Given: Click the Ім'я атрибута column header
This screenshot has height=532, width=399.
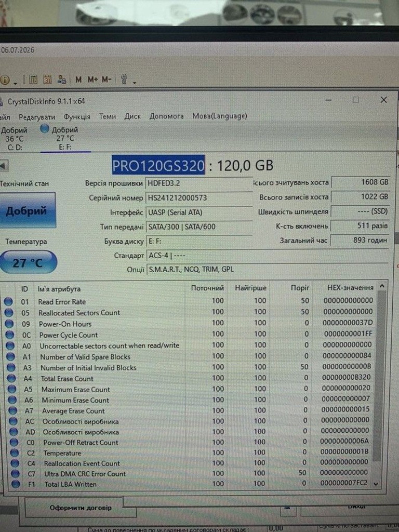Looking at the screenshot, I should [59, 289].
